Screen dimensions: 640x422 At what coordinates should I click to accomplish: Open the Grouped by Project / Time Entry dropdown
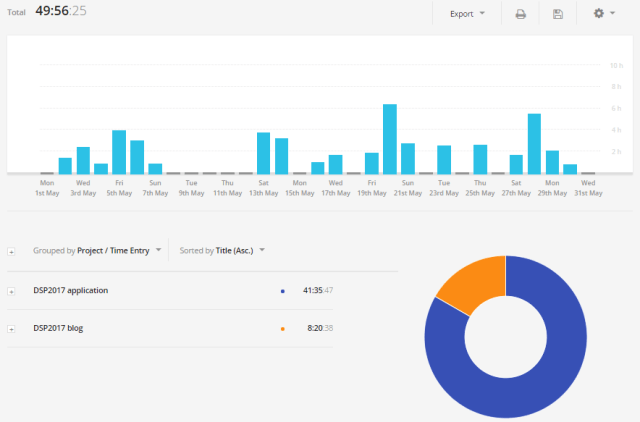97,251
